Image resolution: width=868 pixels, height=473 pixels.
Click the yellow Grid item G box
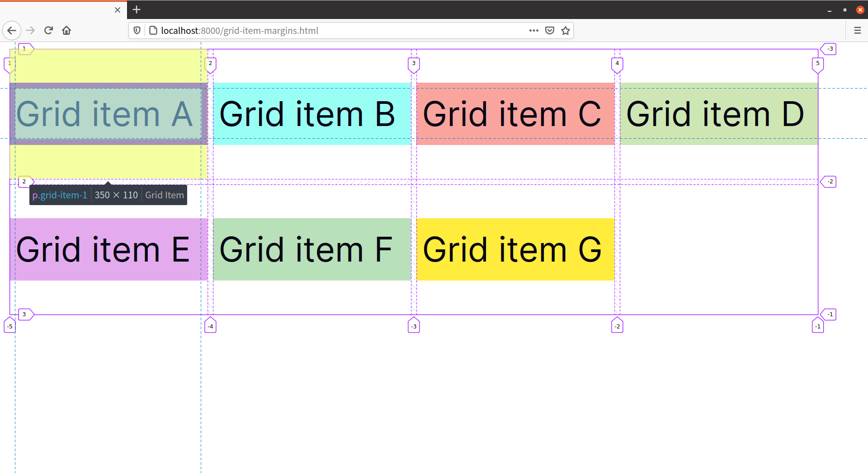(x=513, y=249)
